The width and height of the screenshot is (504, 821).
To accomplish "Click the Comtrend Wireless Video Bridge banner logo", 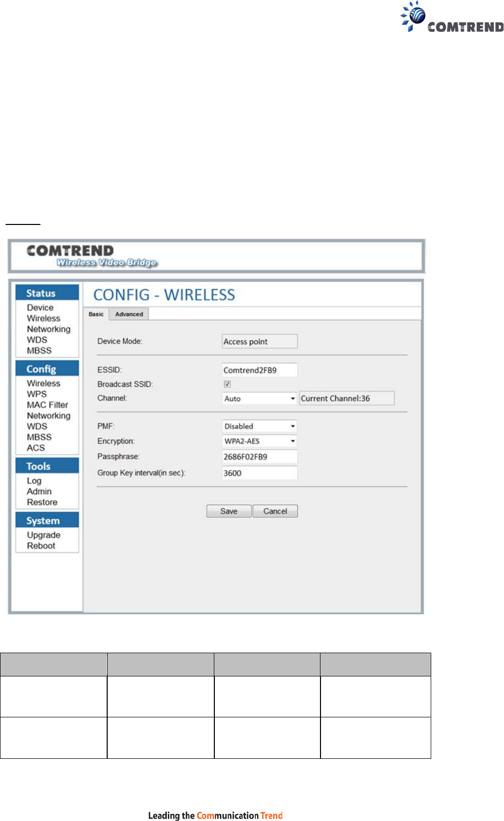I will click(x=92, y=256).
